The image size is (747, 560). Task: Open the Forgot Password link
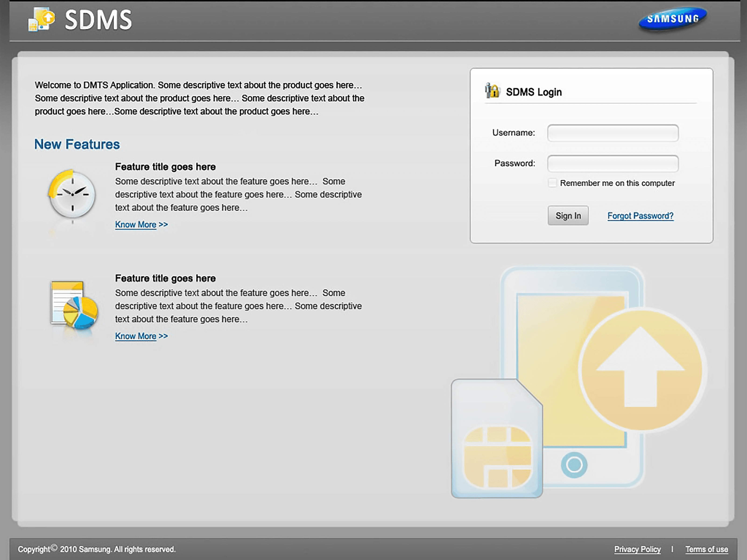pyautogui.click(x=640, y=216)
